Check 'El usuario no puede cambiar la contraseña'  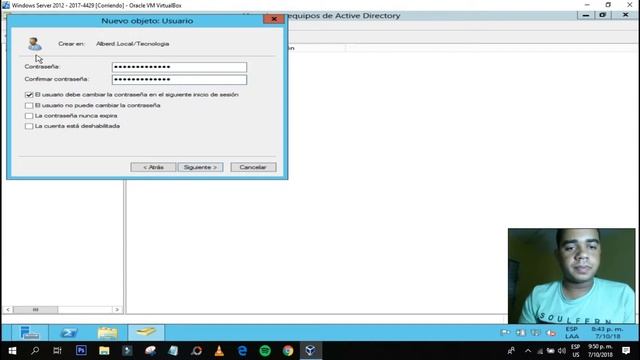29,105
